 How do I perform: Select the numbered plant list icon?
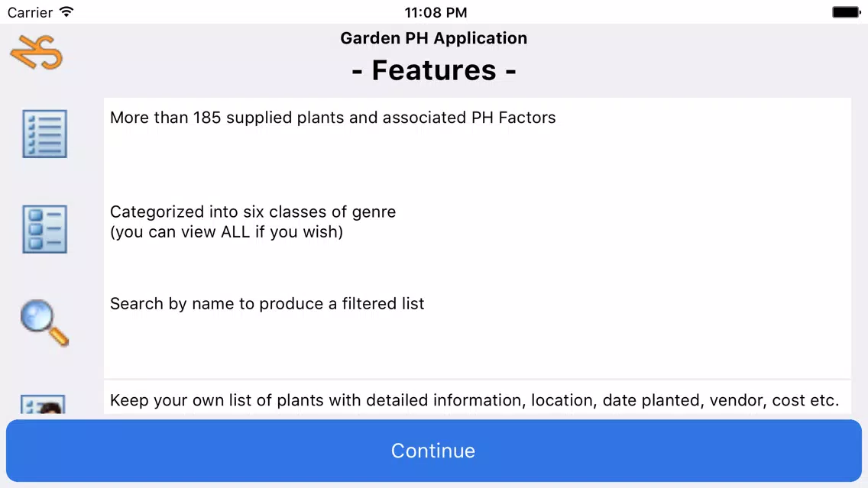pos(45,134)
